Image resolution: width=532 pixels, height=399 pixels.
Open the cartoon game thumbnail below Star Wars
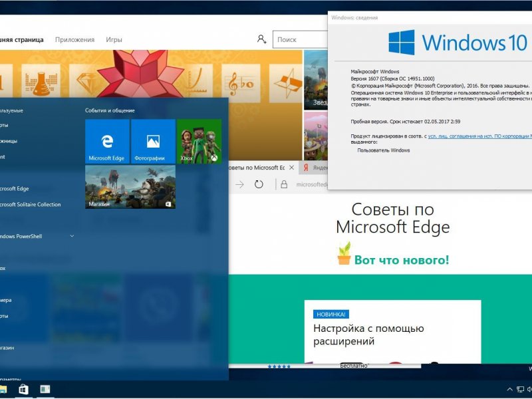click(315, 136)
